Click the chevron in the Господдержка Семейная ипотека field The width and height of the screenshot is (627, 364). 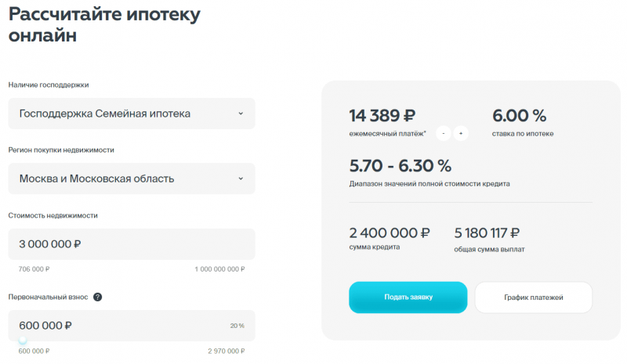[x=241, y=114]
